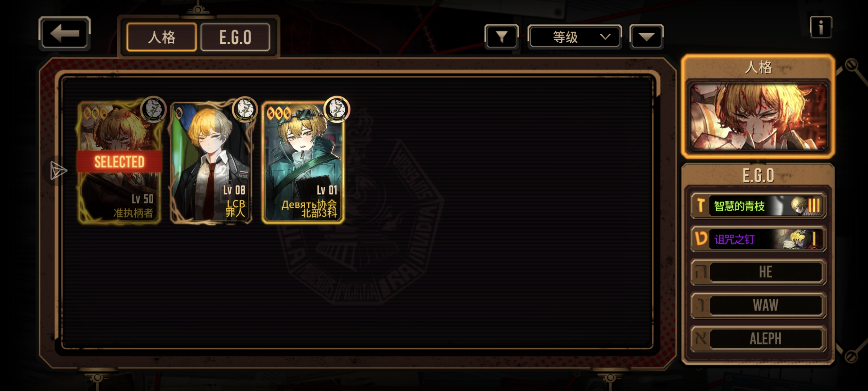This screenshot has width=868, height=391.
Task: Toggle sort order with the triangle button
Action: pos(646,37)
